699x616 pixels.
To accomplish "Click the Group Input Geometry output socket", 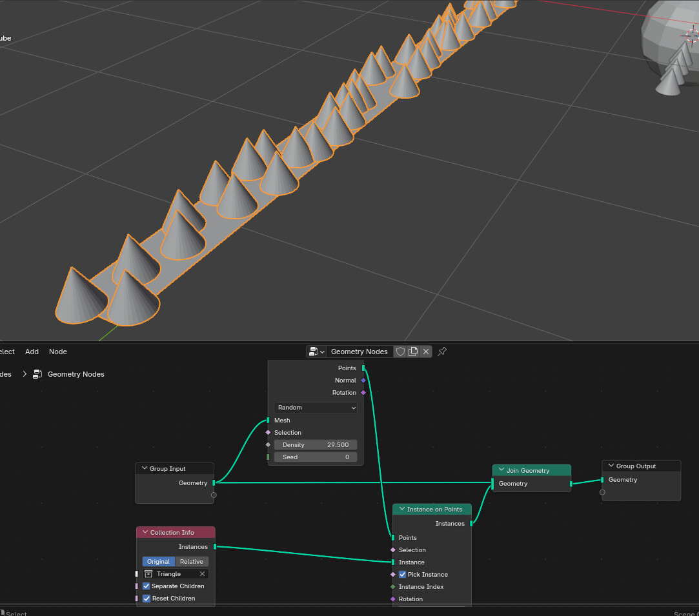I will [214, 483].
